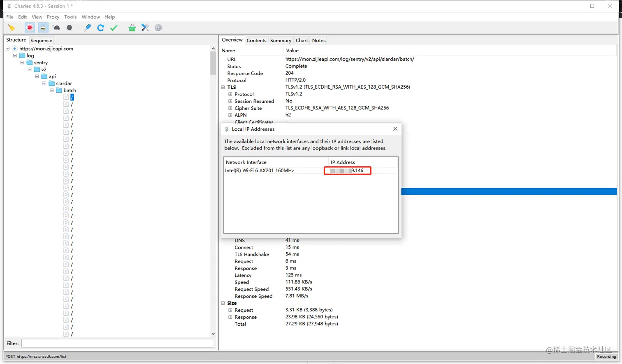622x364 pixels.
Task: Repeat the selected request with the refresh icon
Action: [100, 28]
